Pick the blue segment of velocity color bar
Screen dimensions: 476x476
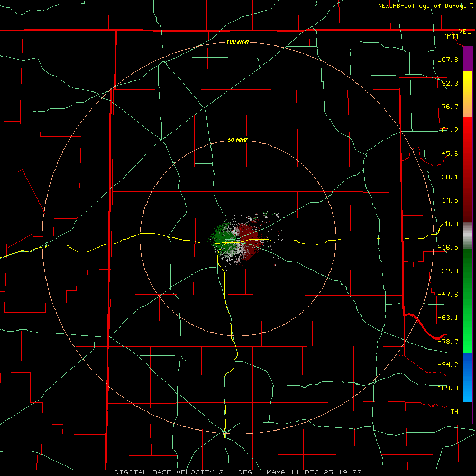pos(467,377)
